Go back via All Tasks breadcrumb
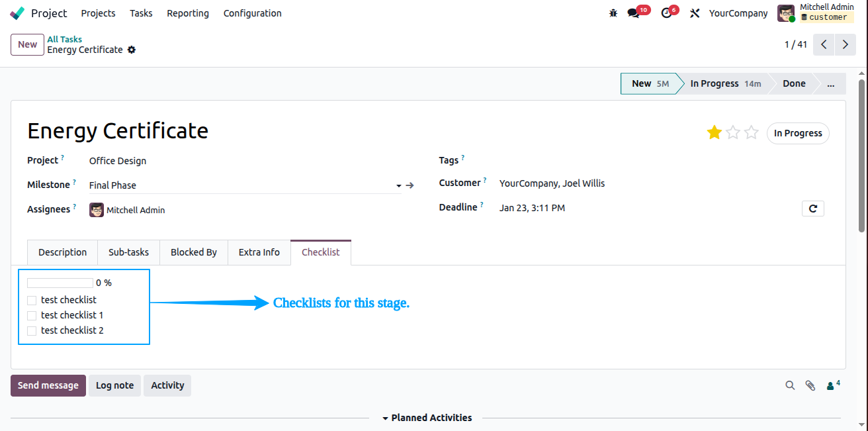The image size is (868, 431). click(65, 40)
